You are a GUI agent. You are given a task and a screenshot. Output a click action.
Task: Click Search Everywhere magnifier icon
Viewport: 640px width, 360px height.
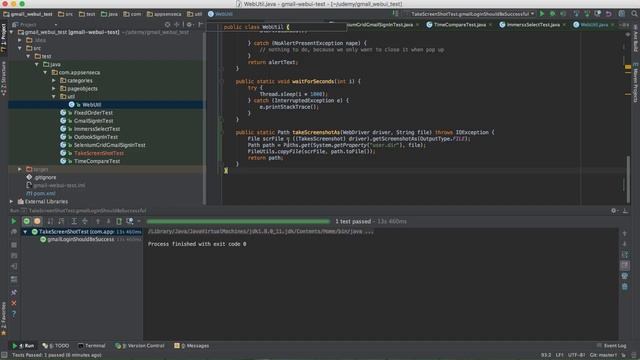click(634, 14)
